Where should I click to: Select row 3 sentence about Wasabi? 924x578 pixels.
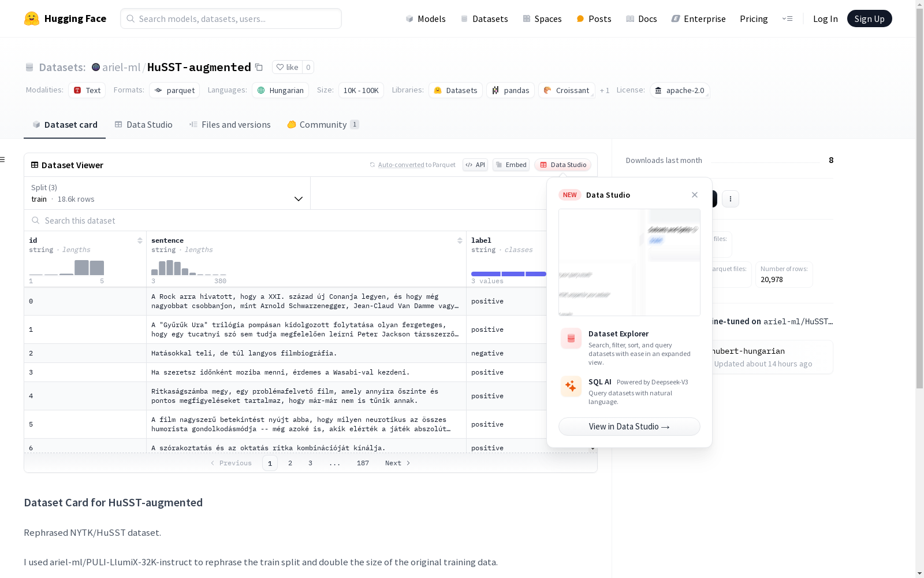(280, 372)
